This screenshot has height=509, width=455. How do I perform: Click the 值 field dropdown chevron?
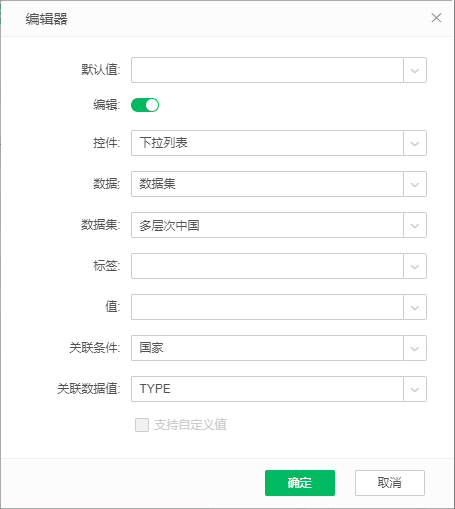pyautogui.click(x=415, y=307)
